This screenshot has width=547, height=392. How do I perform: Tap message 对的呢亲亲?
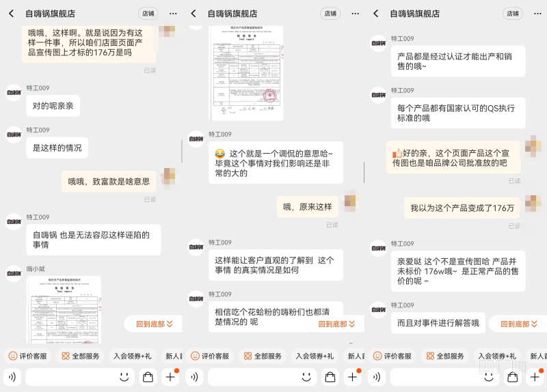(x=53, y=106)
